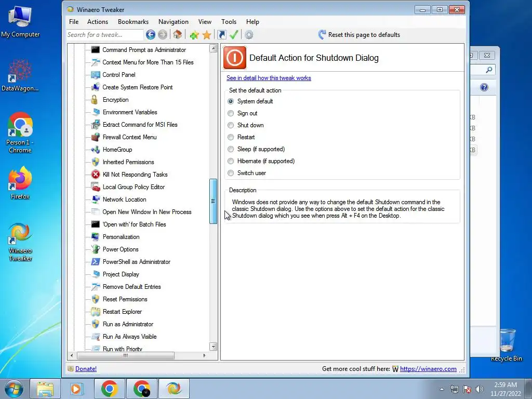Select the Sign out radio button
The image size is (532, 399).
(x=231, y=113)
